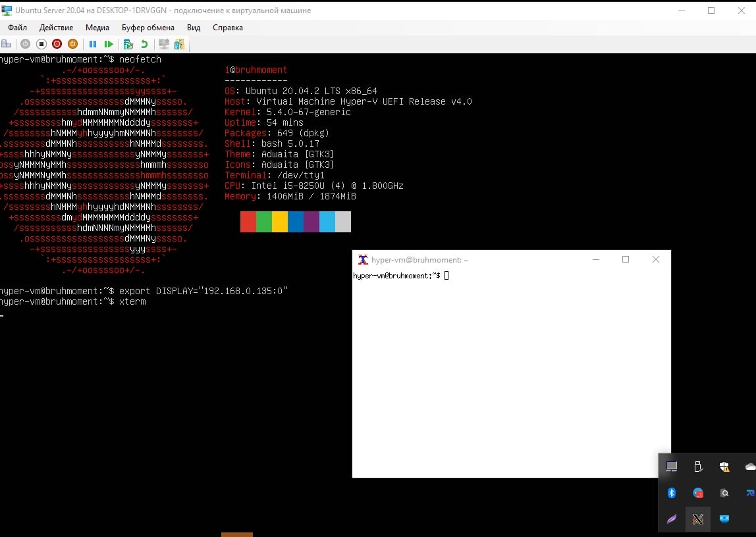Click the export DISPLAY command line
Screen dimensions: 756x537
click(144, 291)
